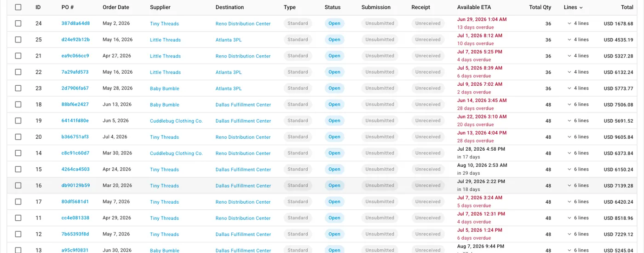Image resolution: width=644 pixels, height=253 pixels.
Task: Open Reno Distribution Center for PO 387d8a64d8
Action: (x=243, y=24)
